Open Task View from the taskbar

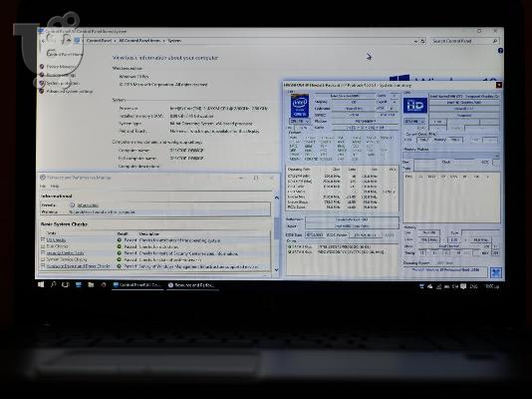click(x=66, y=285)
